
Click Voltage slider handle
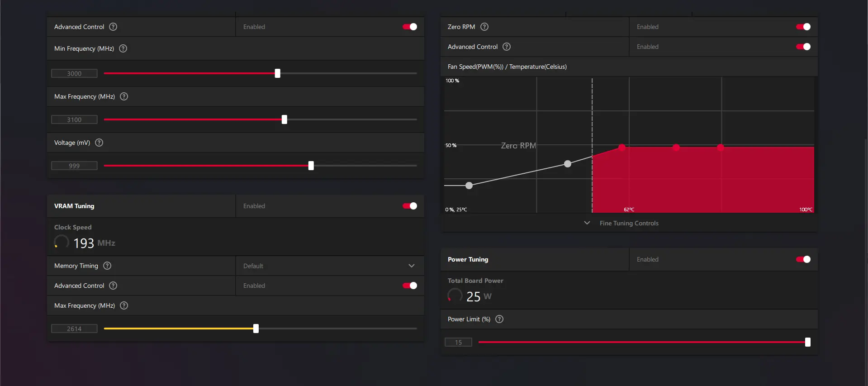(311, 166)
